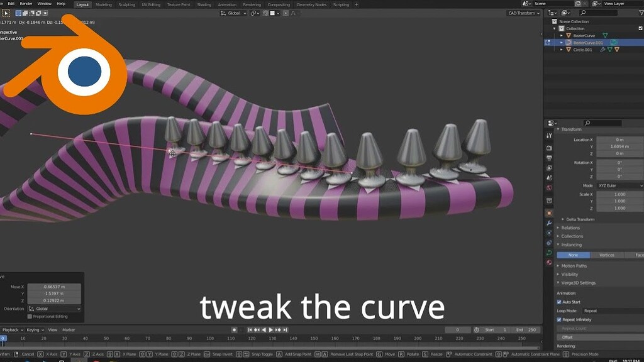Open the timeline Playback menu
644x362 pixels.
point(12,330)
